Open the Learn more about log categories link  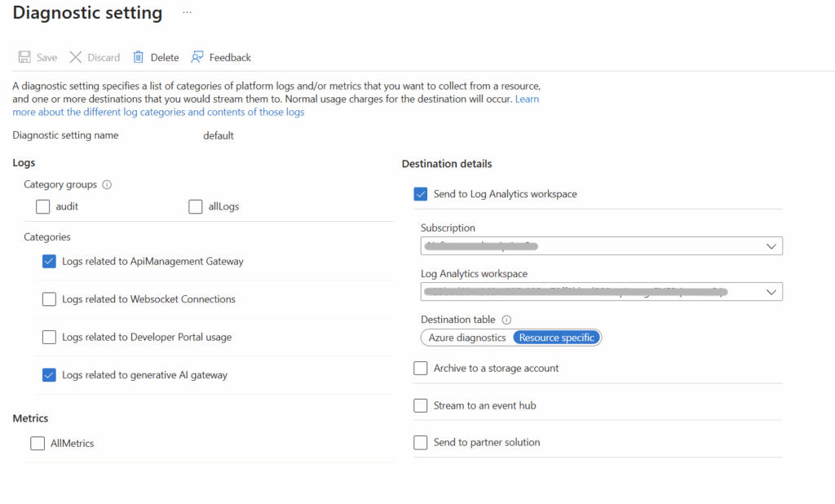click(158, 112)
